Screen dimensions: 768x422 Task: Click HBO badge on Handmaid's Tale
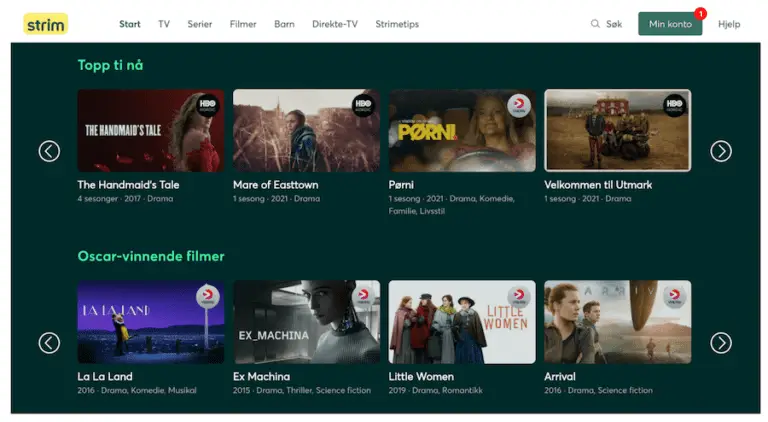(x=207, y=105)
